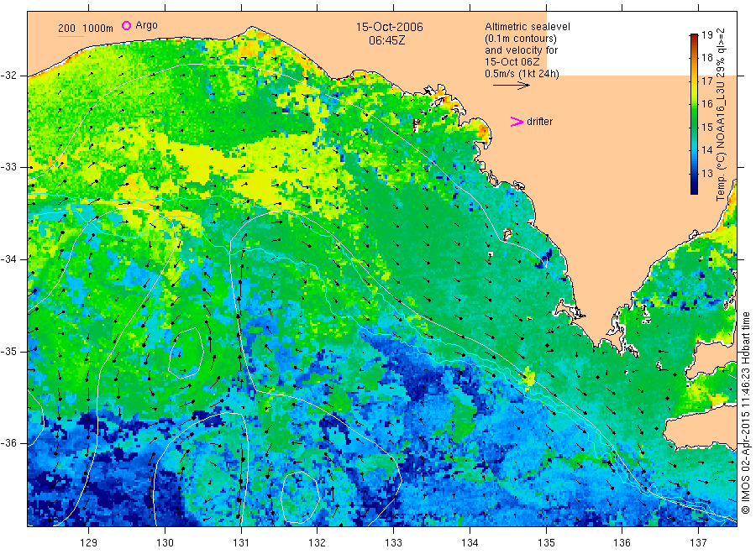Click the '1000m' depth legend label
Image resolution: width=756 pixels, height=554 pixels.
98,29
